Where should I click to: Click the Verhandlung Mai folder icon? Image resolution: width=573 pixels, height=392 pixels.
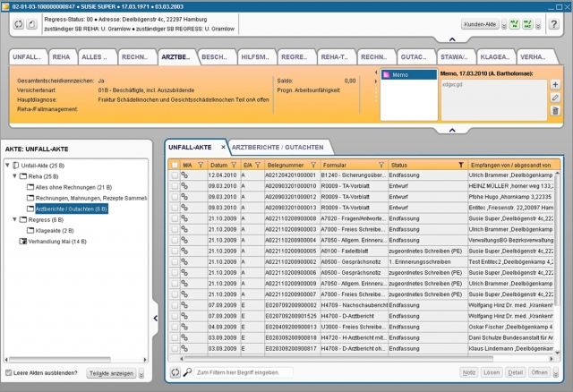click(23, 241)
